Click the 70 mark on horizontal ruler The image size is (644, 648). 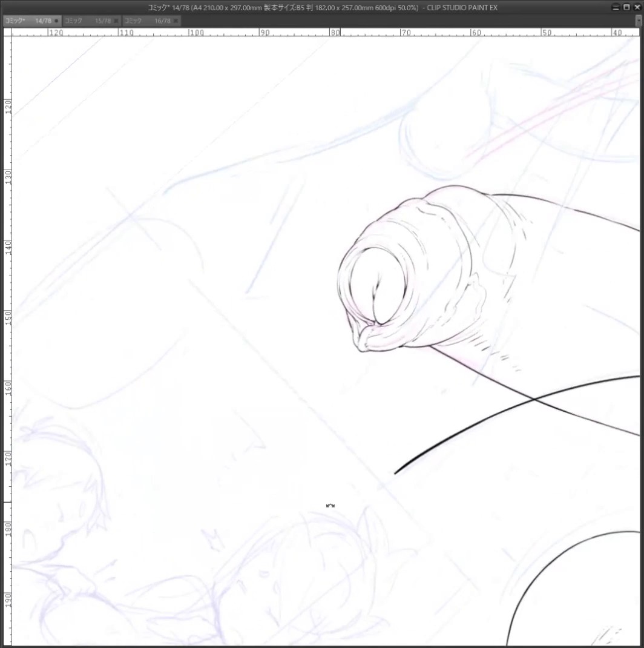coord(406,33)
